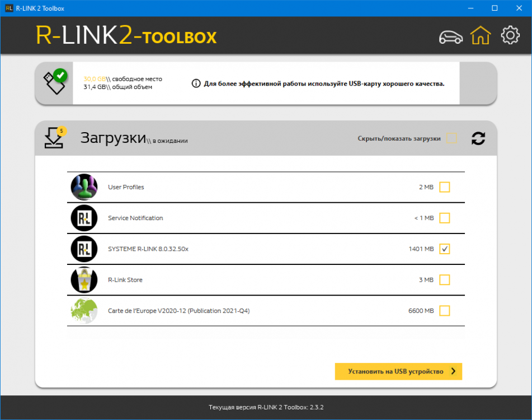Open the settings gear icon
The width and height of the screenshot is (532, 420).
tap(510, 35)
